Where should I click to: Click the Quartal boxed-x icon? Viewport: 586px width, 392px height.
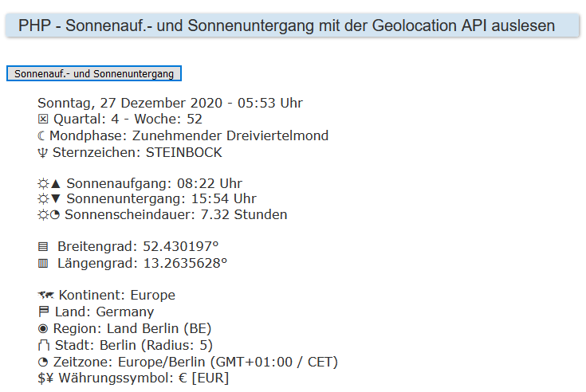click(43, 120)
